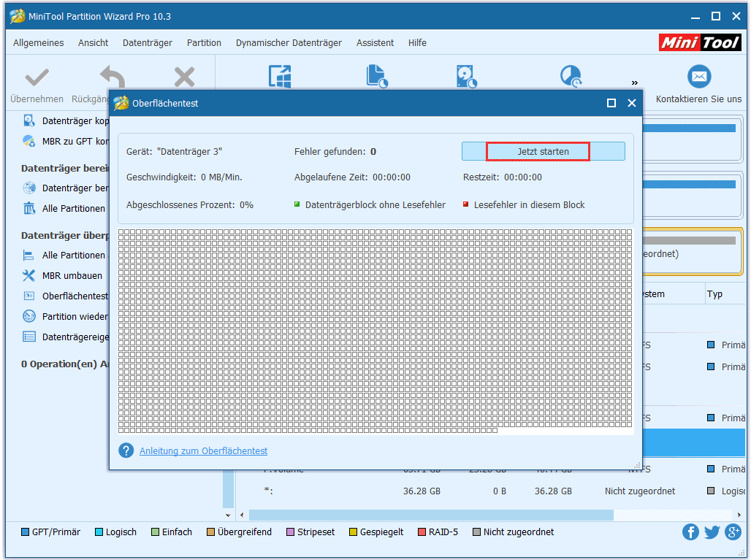Viewport: 751px width, 560px height.
Task: Click Alle Partitionen trash icon
Action: 29,208
